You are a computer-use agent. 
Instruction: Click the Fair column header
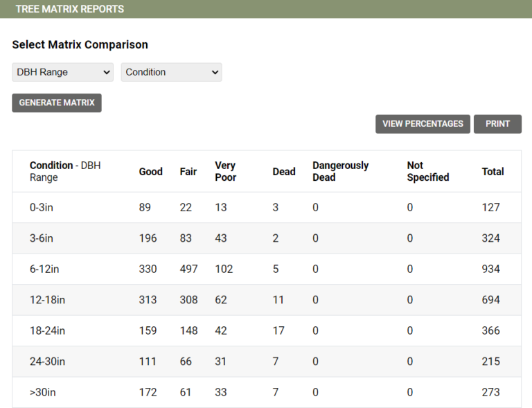[x=188, y=172]
